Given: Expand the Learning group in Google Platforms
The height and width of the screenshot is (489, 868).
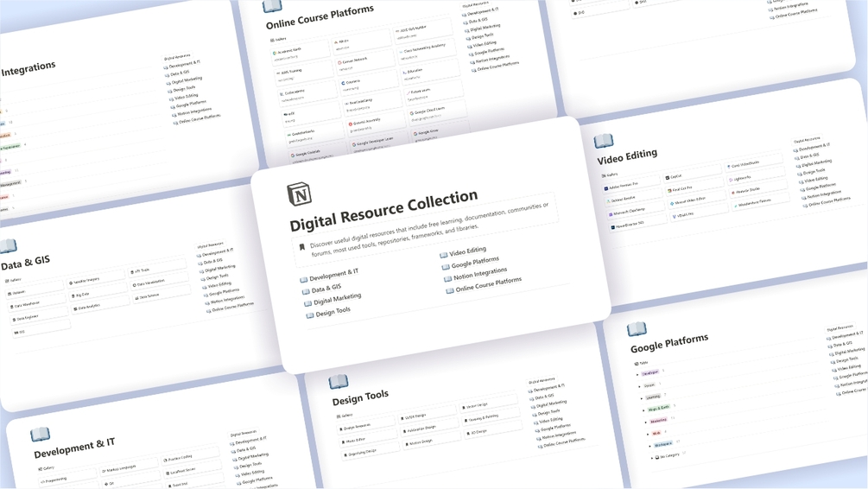Looking at the screenshot, I should click(x=642, y=398).
